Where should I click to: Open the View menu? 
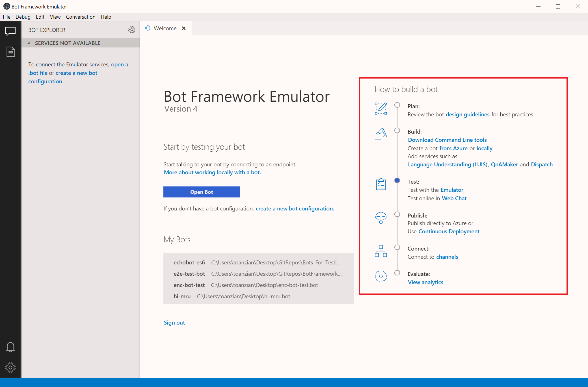pyautogui.click(x=55, y=17)
